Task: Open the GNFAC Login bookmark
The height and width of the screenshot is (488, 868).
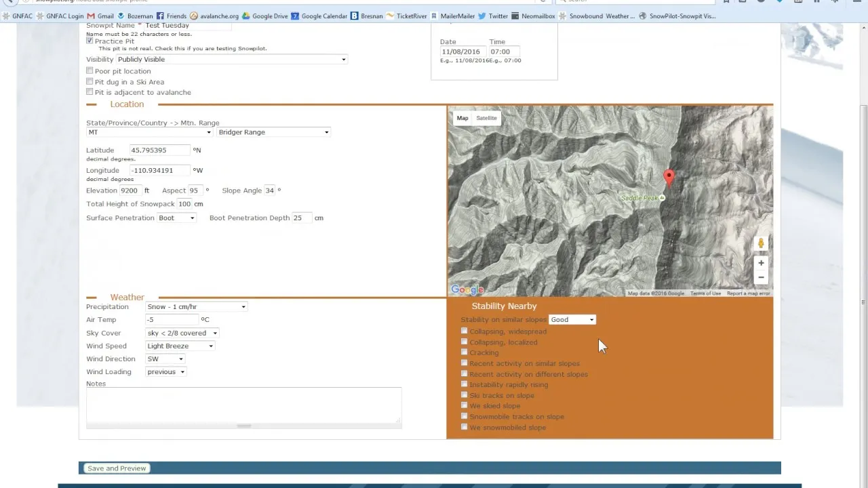Action: pos(60,16)
